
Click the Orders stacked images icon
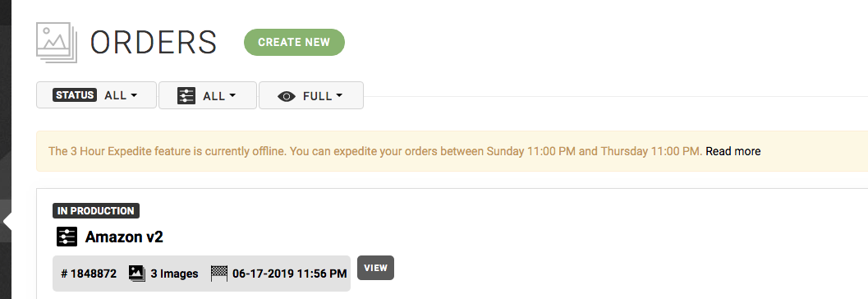point(57,42)
